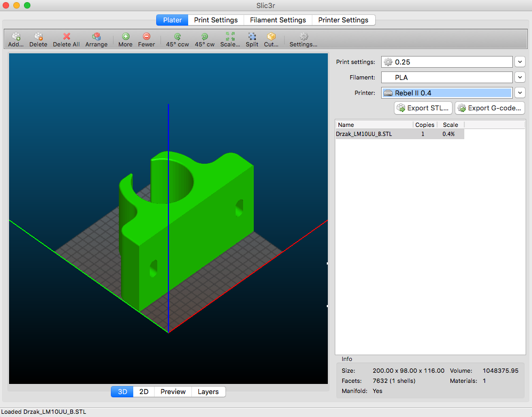Click the Delete toolbar icon

[x=38, y=37]
